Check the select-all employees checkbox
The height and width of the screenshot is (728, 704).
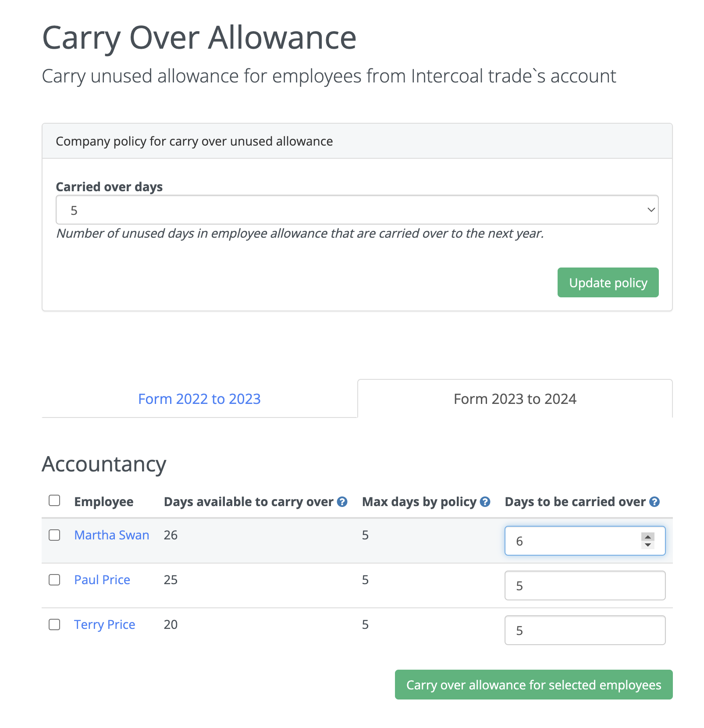(54, 500)
